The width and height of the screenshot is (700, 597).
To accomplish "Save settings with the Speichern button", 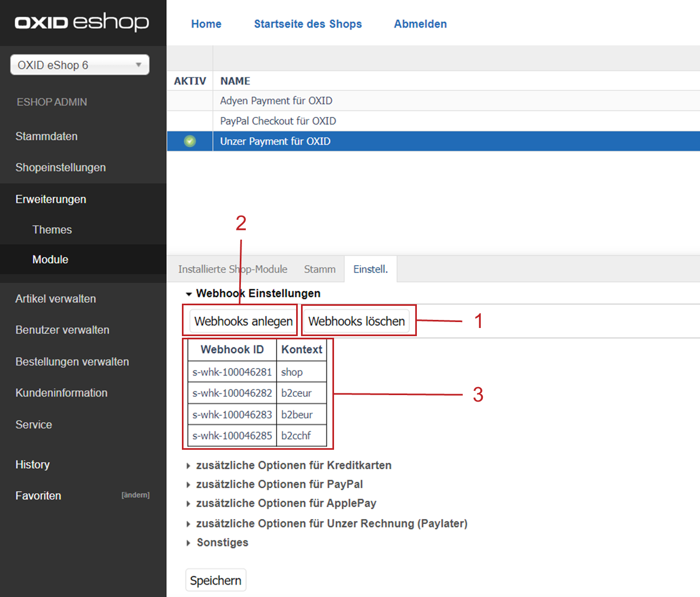I will tap(216, 580).
